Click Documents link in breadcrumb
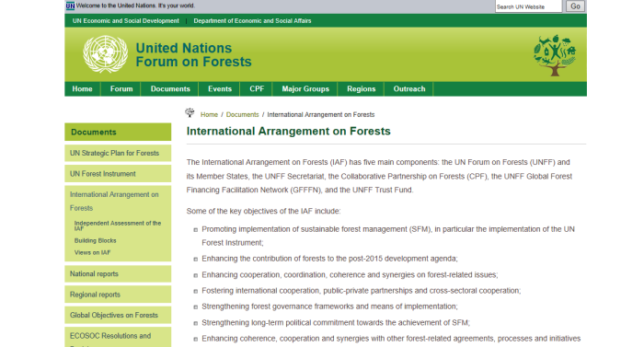Image resolution: width=644 pixels, height=347 pixels. (242, 115)
